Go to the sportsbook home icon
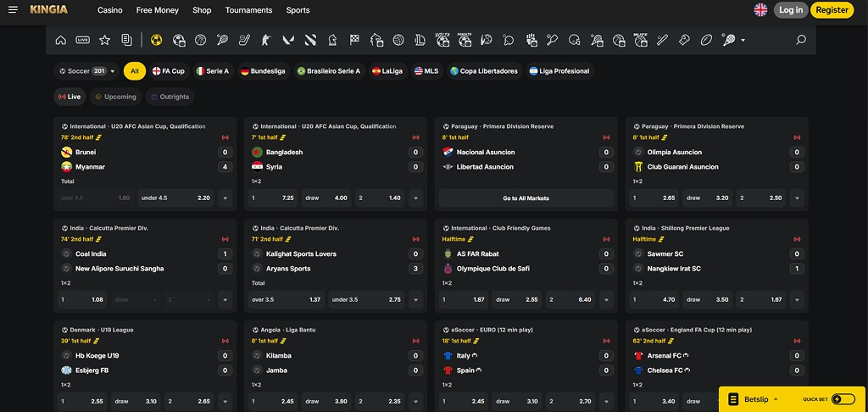The height and width of the screenshot is (412, 868). (61, 40)
